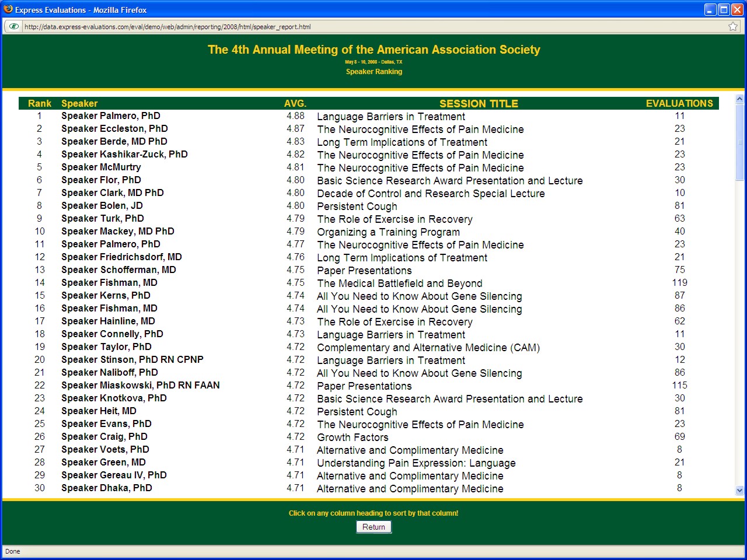Click the scroll up arrow of the table
Image resolution: width=747 pixels, height=560 pixels.
[739, 99]
